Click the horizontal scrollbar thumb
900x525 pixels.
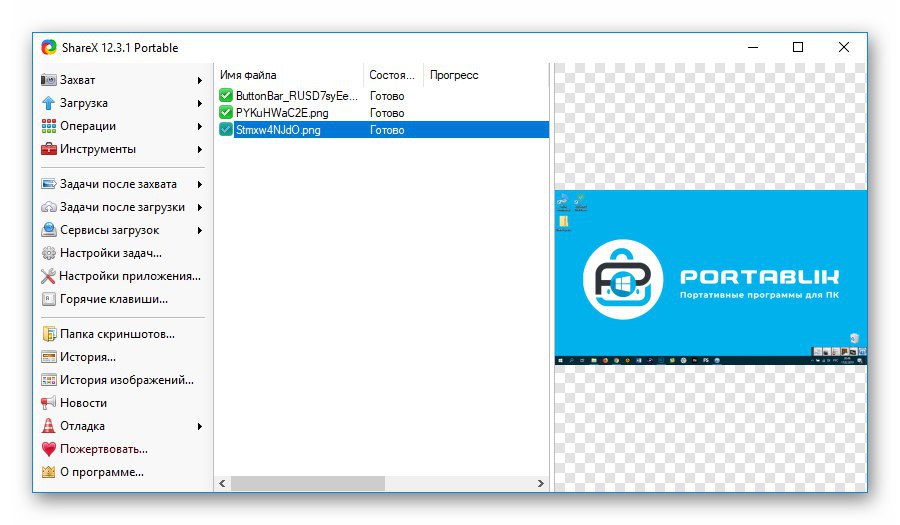tap(308, 483)
